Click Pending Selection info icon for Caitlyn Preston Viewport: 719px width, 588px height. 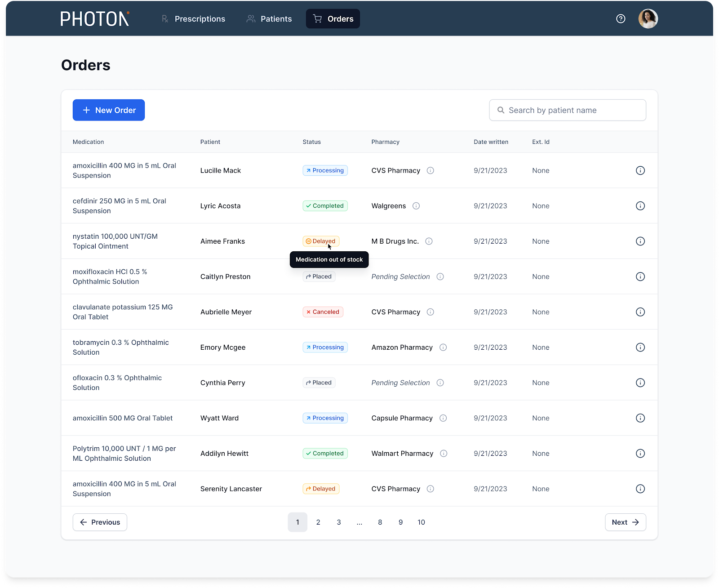[440, 276]
